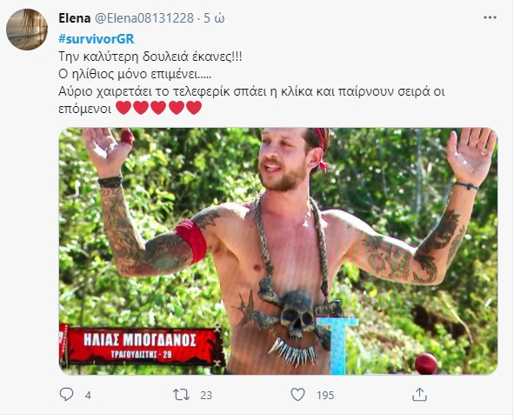Viewport: 514px width, 420px height.
Task: Click the row of red heart emojis
Action: [x=158, y=108]
